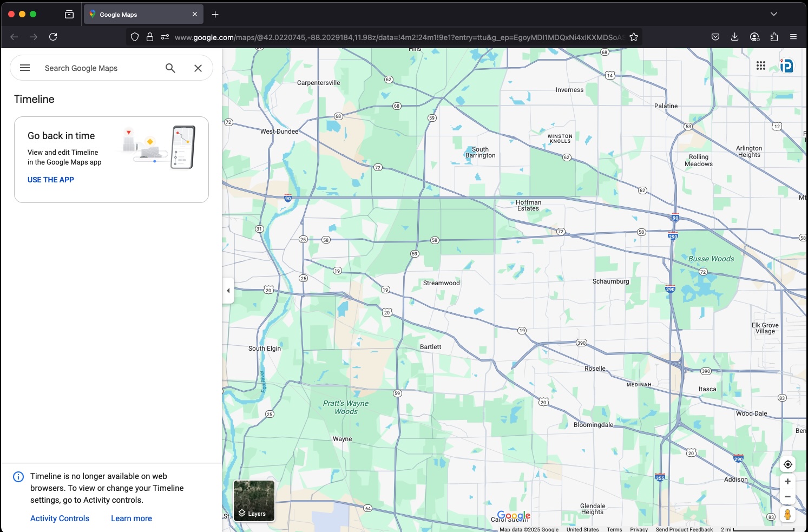The image size is (808, 532).
Task: Click the search magnifier icon
Action: pos(170,68)
